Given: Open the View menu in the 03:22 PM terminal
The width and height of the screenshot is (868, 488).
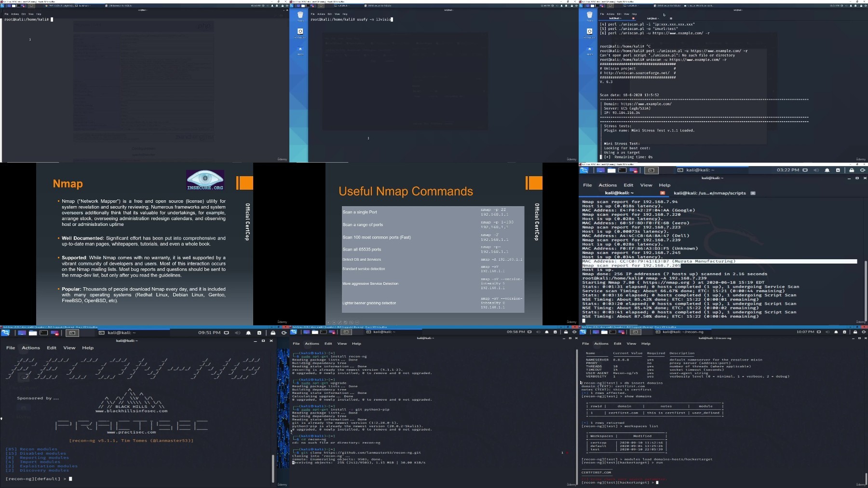Looking at the screenshot, I should click(x=646, y=185).
